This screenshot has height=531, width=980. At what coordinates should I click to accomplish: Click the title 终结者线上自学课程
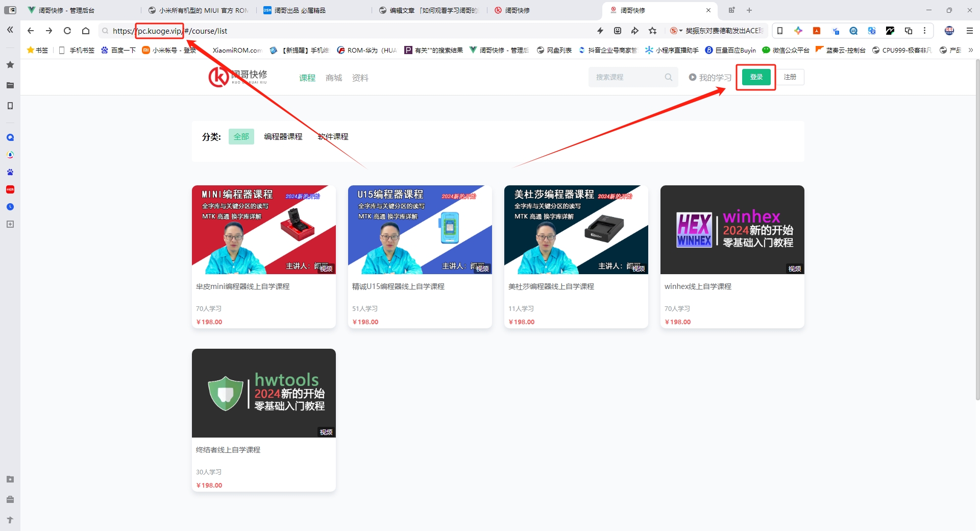coord(228,450)
